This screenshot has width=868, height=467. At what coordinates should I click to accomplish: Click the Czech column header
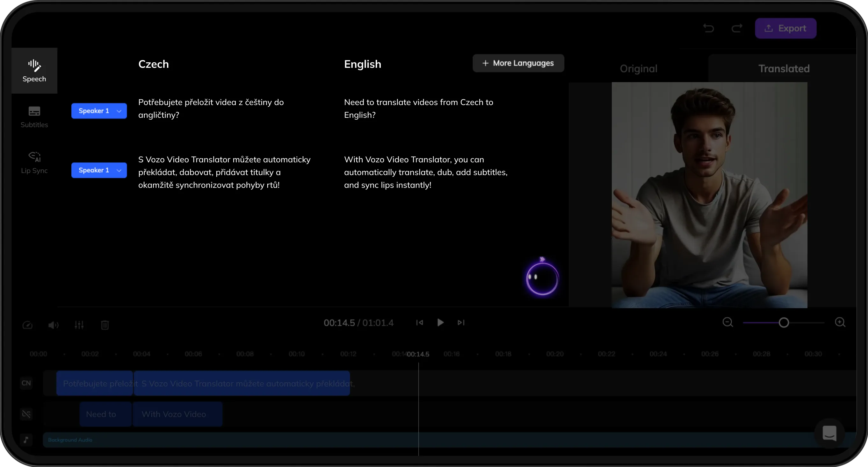154,64
